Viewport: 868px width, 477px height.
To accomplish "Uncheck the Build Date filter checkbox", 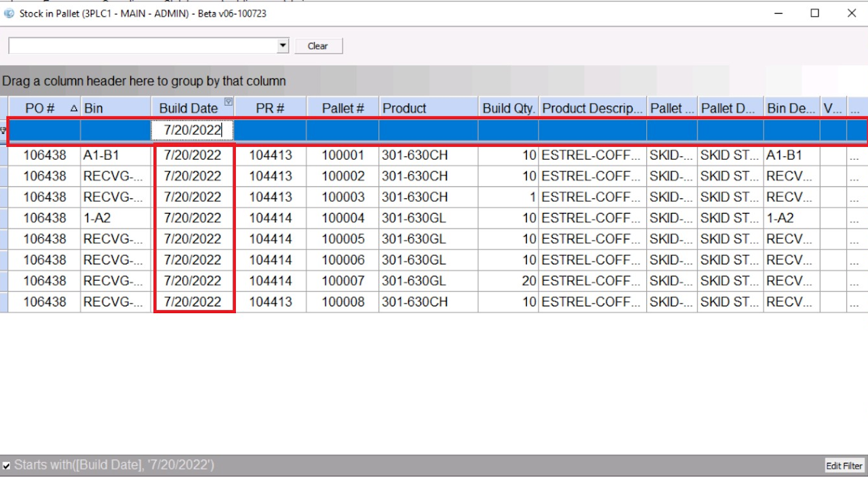I will click(6, 465).
